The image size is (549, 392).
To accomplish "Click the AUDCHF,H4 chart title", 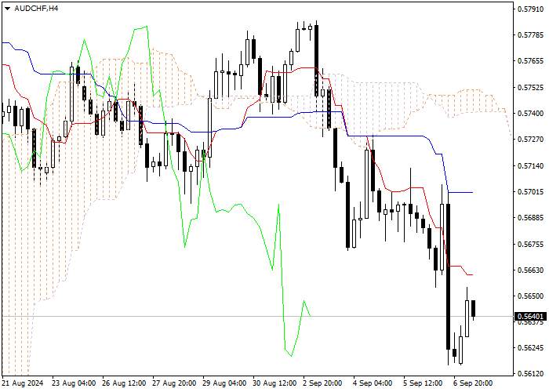I will 36,9.
